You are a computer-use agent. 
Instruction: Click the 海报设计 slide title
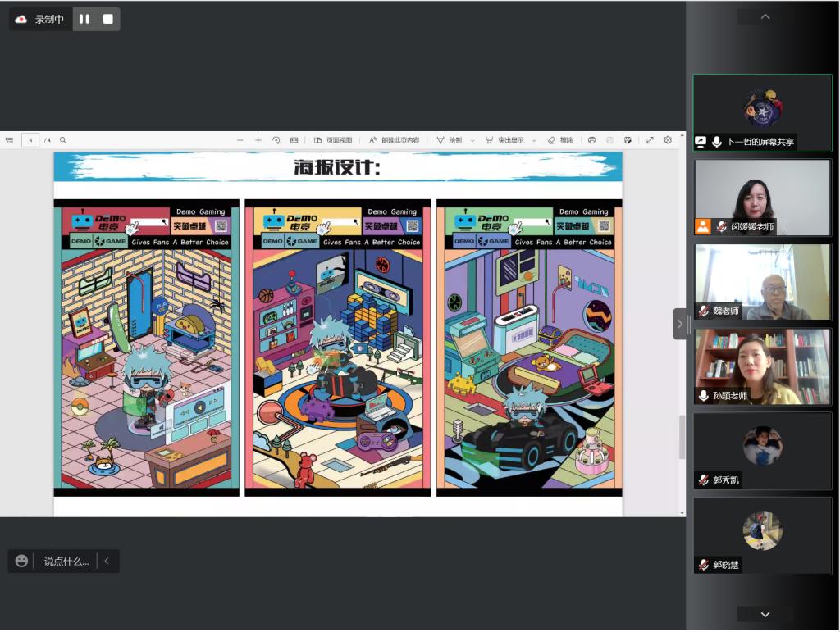point(337,167)
